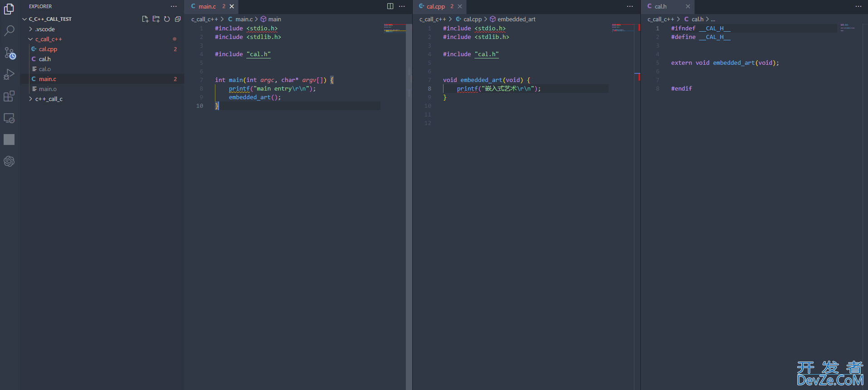The image size is (868, 390).
Task: Click the gray square icon in activity bar
Action: tap(9, 140)
